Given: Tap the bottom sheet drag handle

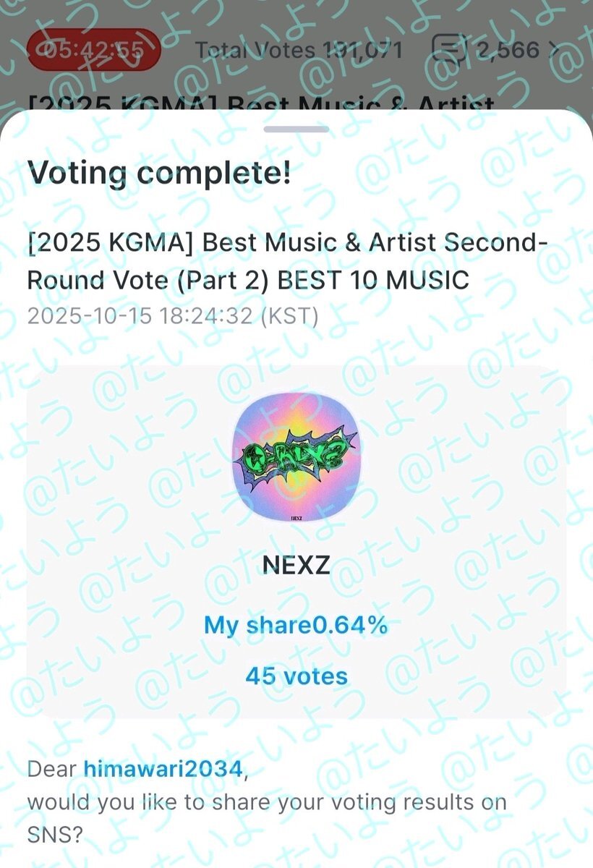Looking at the screenshot, I should coord(296,129).
